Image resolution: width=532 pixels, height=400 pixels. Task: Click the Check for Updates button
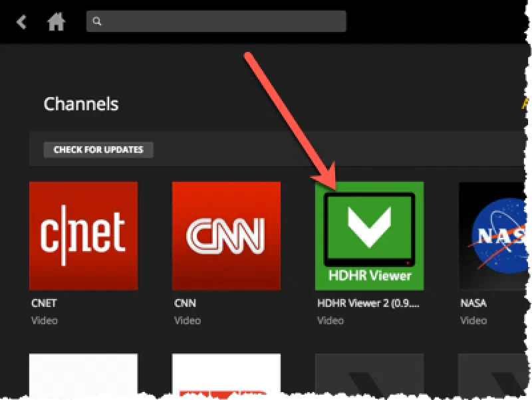[x=98, y=150]
